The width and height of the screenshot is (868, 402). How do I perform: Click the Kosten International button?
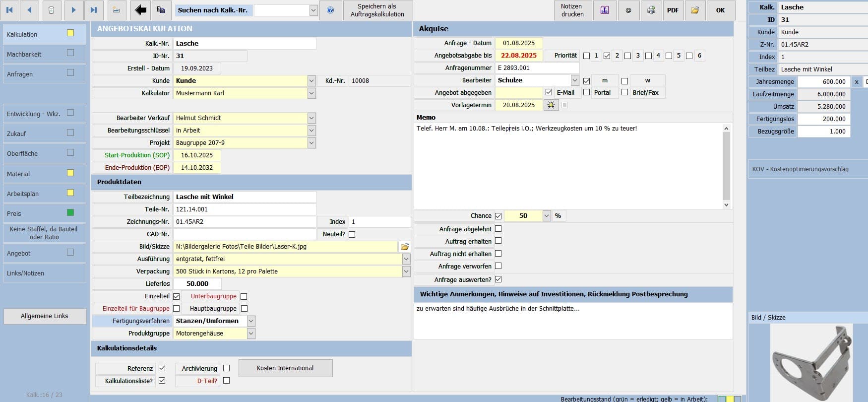(x=285, y=368)
